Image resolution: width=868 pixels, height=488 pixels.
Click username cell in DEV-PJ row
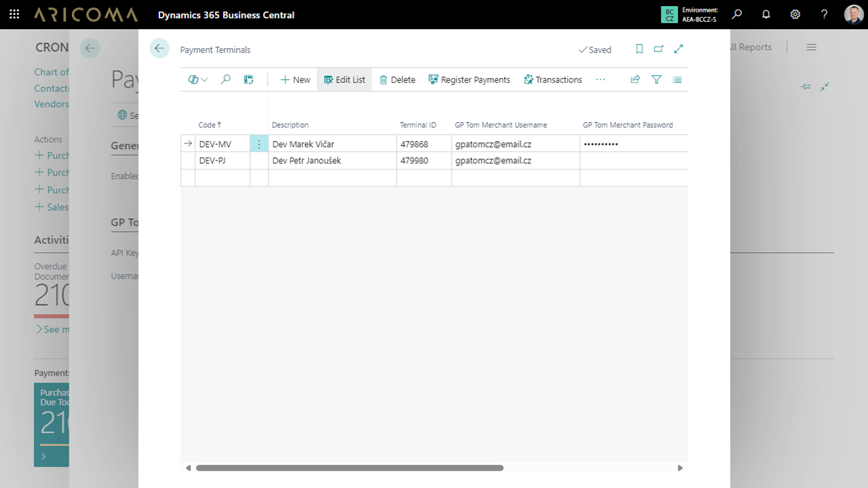(515, 161)
